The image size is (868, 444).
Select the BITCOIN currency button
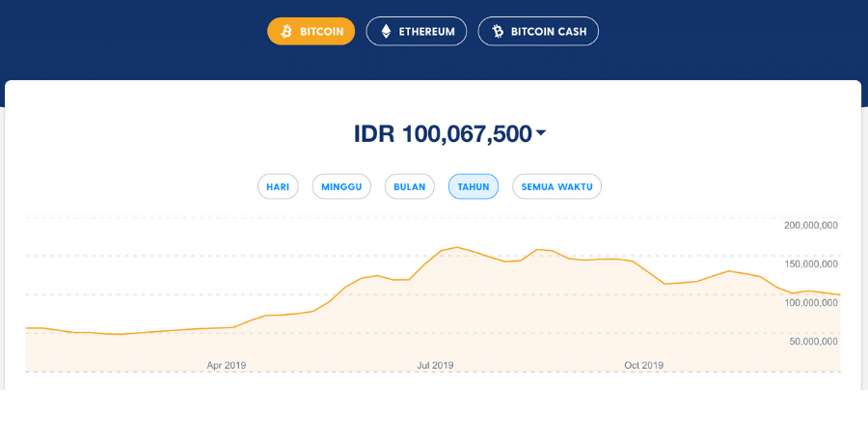(x=312, y=32)
